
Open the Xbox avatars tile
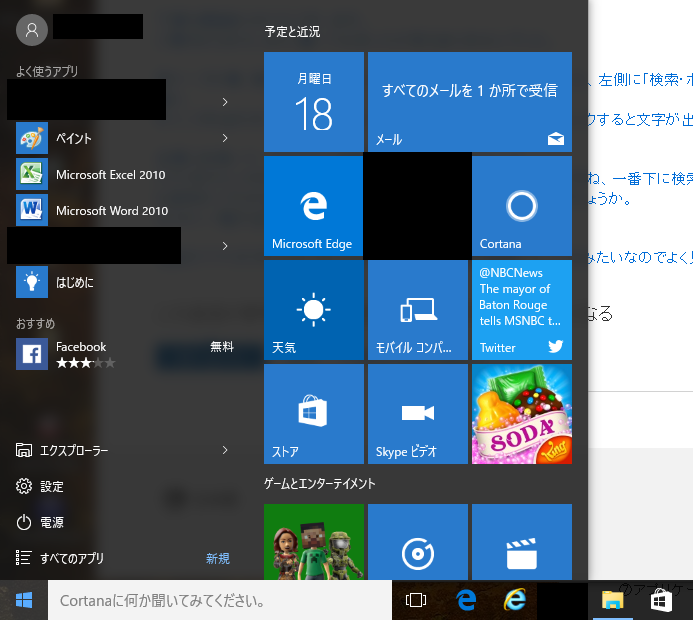point(314,542)
